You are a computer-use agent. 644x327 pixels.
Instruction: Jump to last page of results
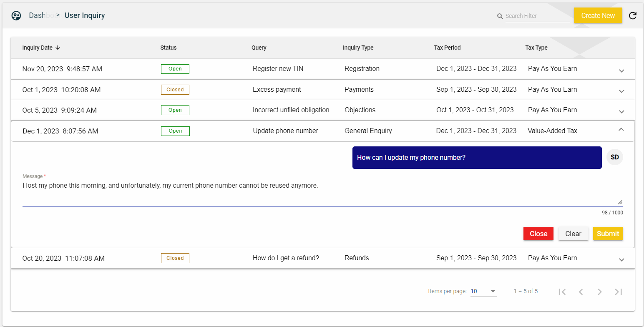(618, 292)
